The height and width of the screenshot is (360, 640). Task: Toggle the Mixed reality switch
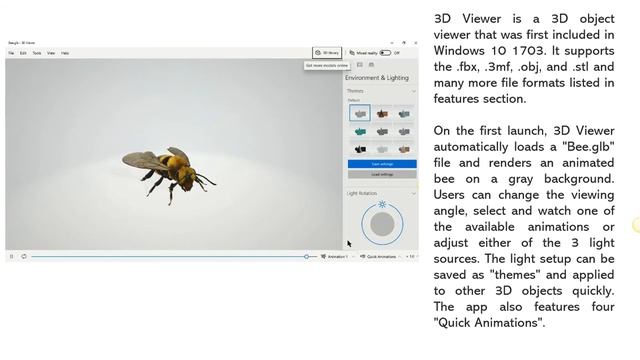(385, 53)
